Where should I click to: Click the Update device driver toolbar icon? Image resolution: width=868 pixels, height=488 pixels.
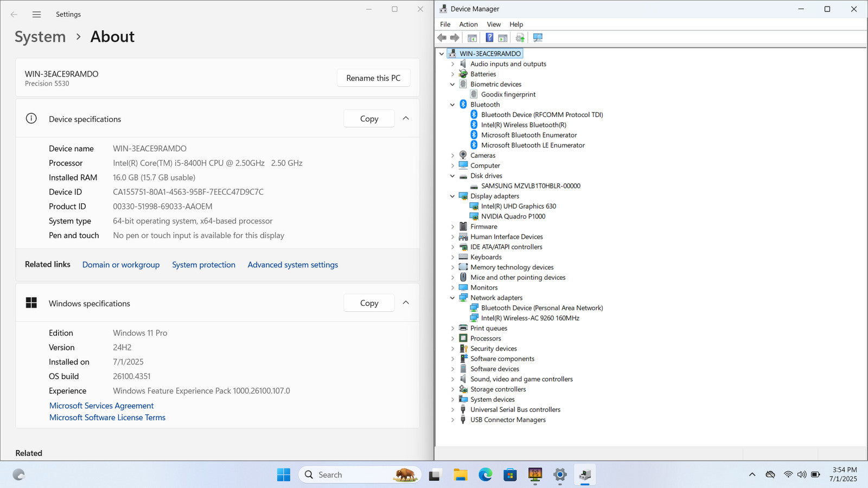coord(520,37)
